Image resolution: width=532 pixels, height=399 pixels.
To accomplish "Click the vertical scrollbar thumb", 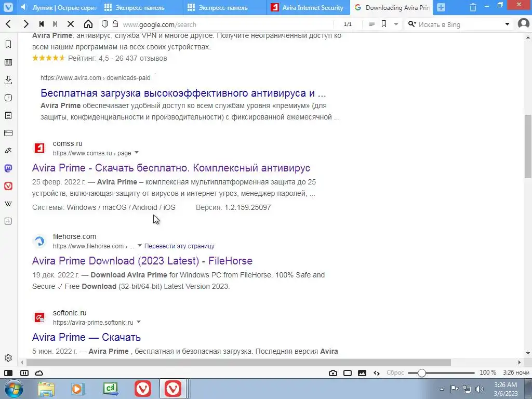I will (528, 146).
